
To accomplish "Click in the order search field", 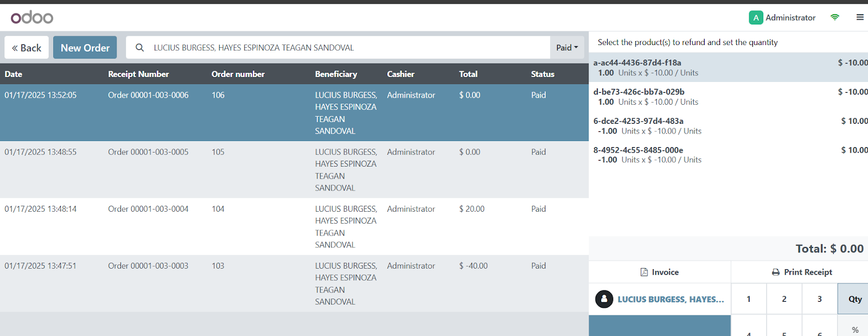I will click(347, 48).
